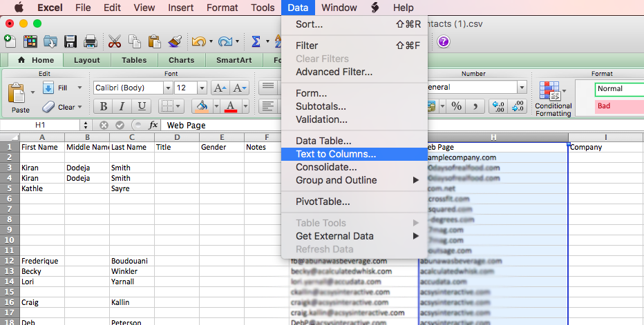Image resolution: width=644 pixels, height=325 pixels.
Task: Click the Copy icon in the toolbar
Action: coord(134,41)
